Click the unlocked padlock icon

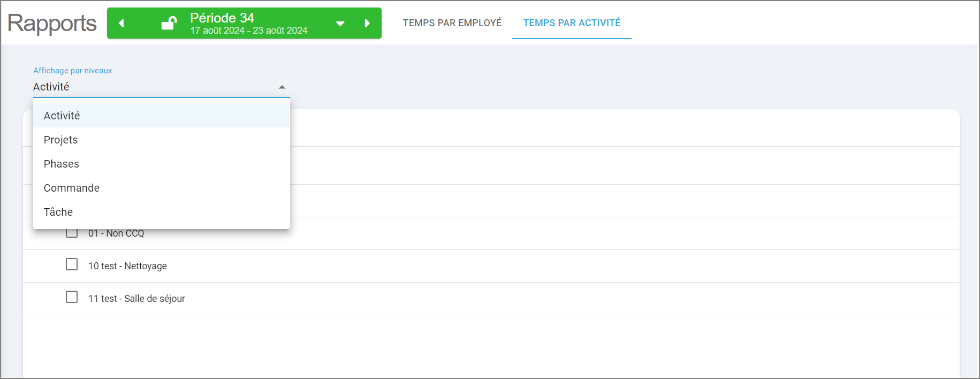(x=169, y=23)
